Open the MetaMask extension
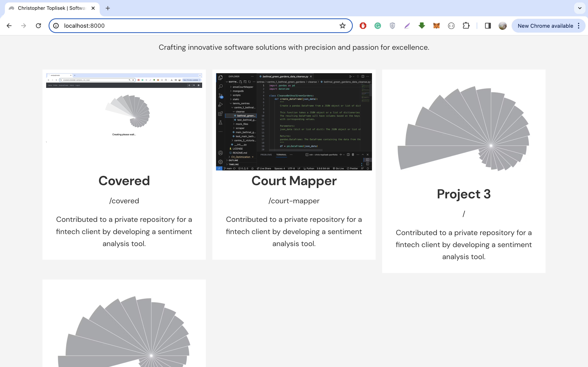588x367 pixels. 436,25
